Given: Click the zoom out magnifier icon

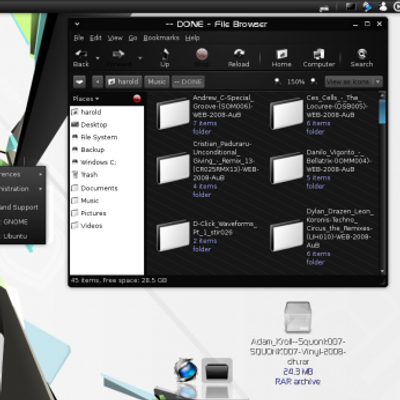Looking at the screenshot, I should 277,81.
